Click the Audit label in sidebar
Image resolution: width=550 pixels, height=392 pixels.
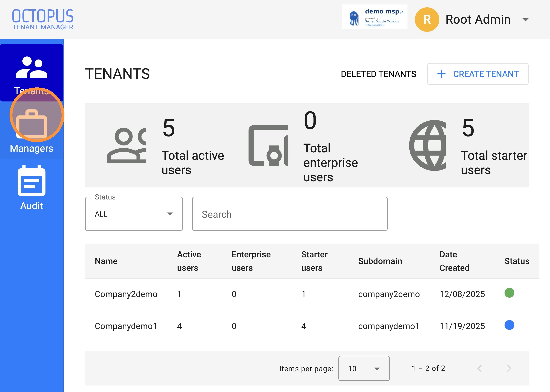(32, 206)
